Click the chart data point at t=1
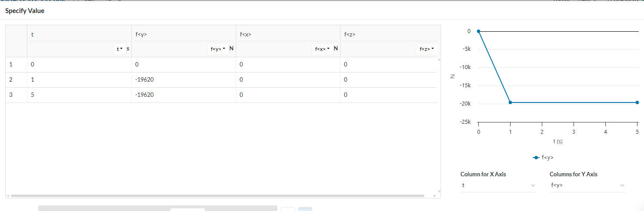The height and width of the screenshot is (211, 644). point(510,102)
